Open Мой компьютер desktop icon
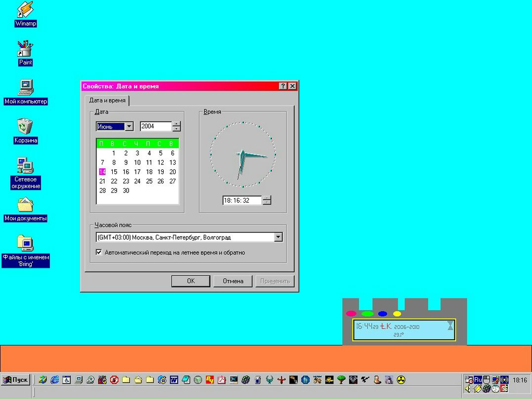The height and width of the screenshot is (399, 532). tap(25, 88)
